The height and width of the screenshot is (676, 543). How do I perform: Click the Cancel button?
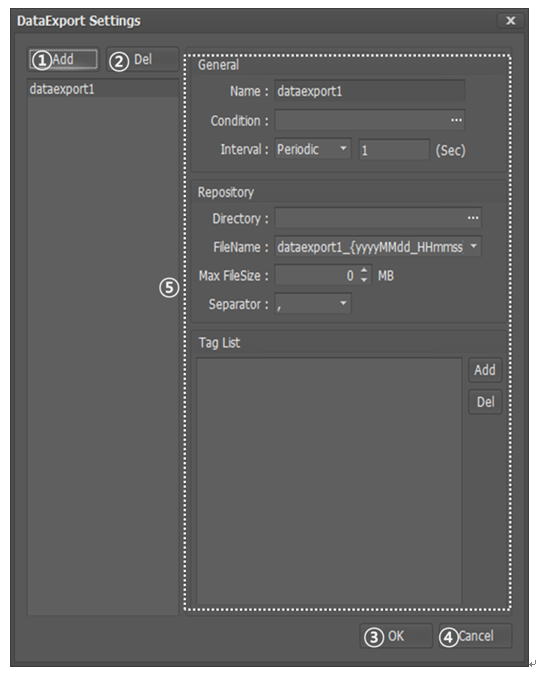475,636
